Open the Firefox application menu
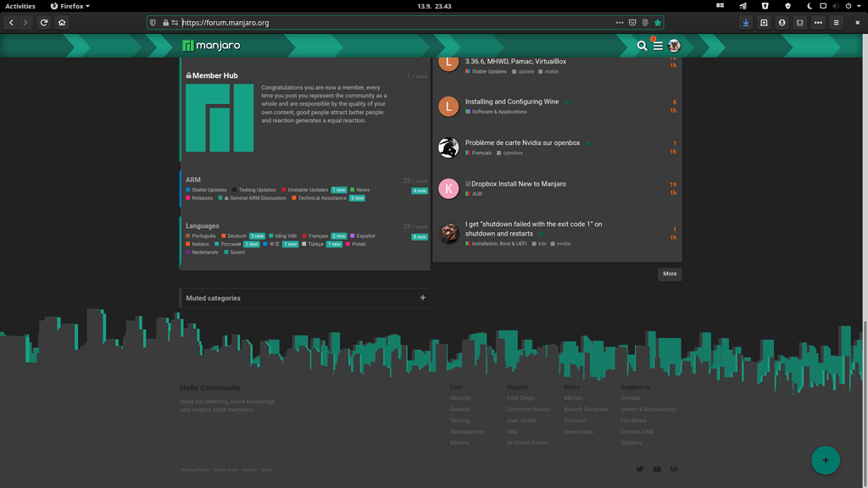Viewport: 868px width, 488px height. (x=837, y=23)
